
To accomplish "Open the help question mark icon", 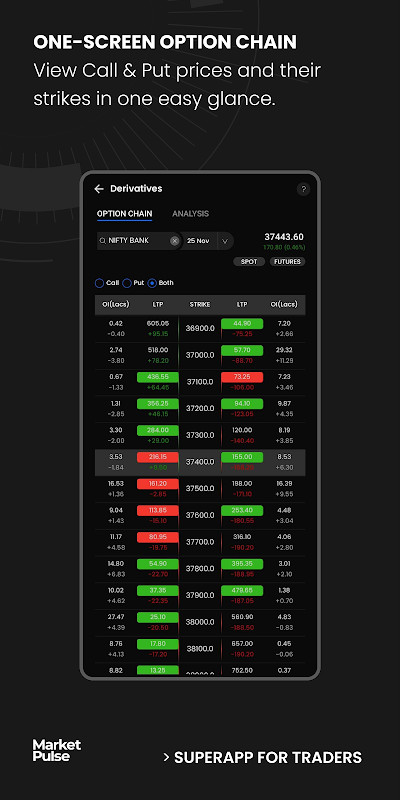I will tap(303, 189).
